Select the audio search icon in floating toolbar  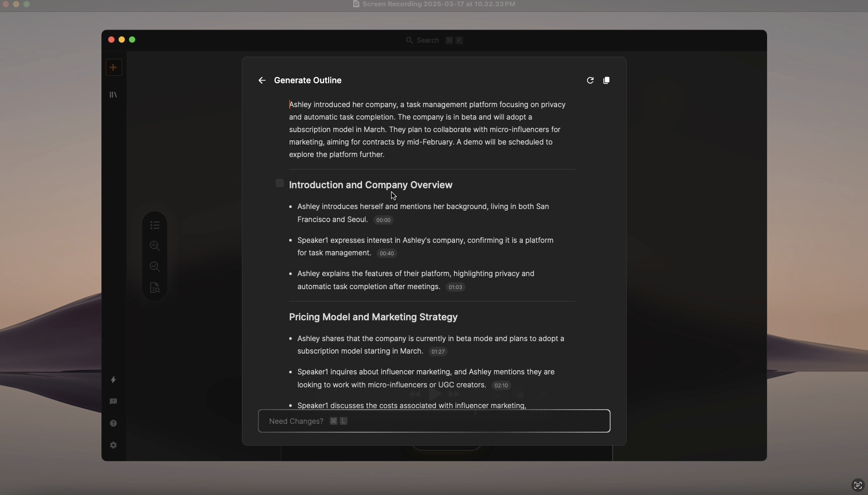154,245
